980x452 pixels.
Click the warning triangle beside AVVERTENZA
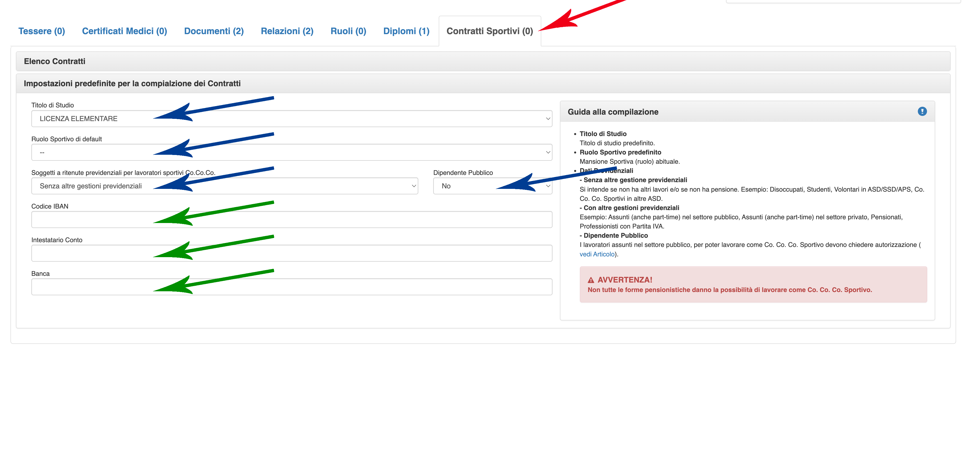pos(590,280)
